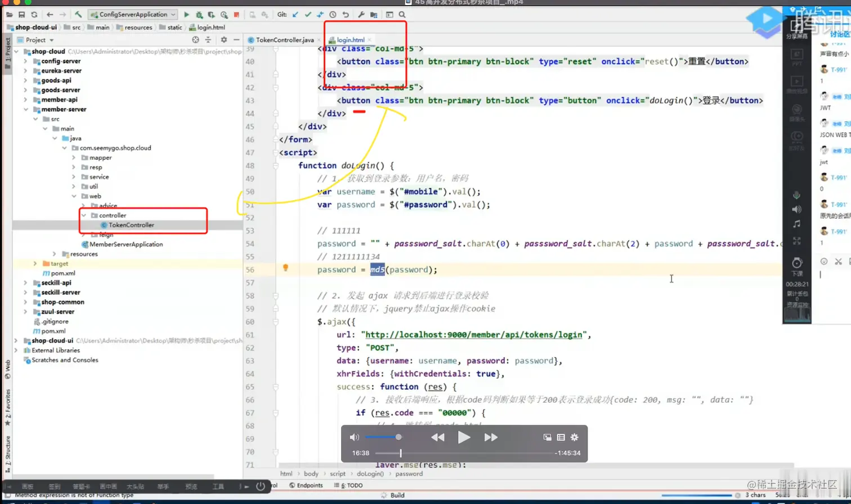Viewport: 851px width, 504px height.
Task: Start debugging with the bug icon
Action: pyautogui.click(x=200, y=15)
